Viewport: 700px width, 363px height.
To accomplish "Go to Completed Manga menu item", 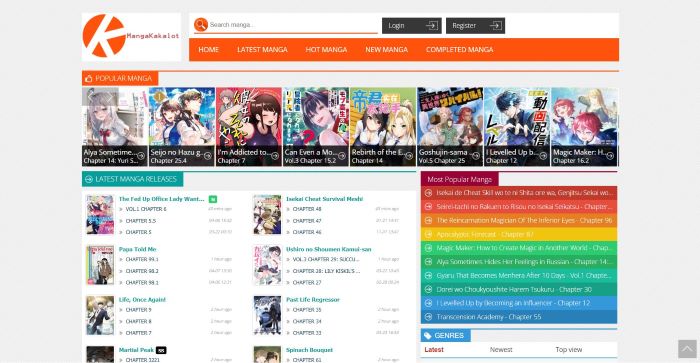I will pyautogui.click(x=459, y=50).
